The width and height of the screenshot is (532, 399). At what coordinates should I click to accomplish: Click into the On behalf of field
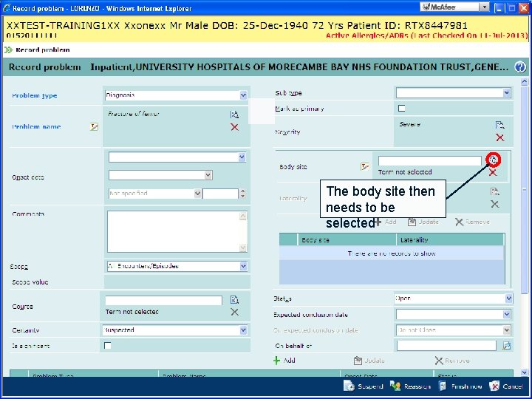[446, 346]
